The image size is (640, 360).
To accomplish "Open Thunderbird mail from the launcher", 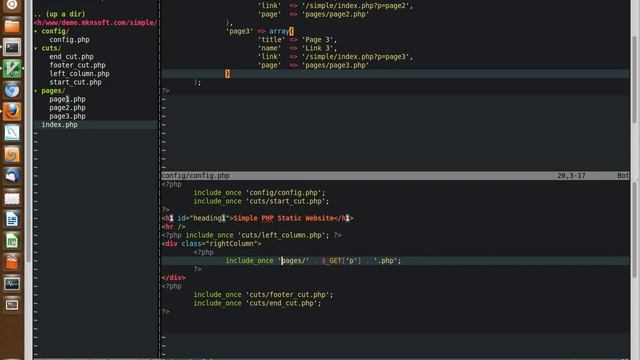I will [x=12, y=176].
